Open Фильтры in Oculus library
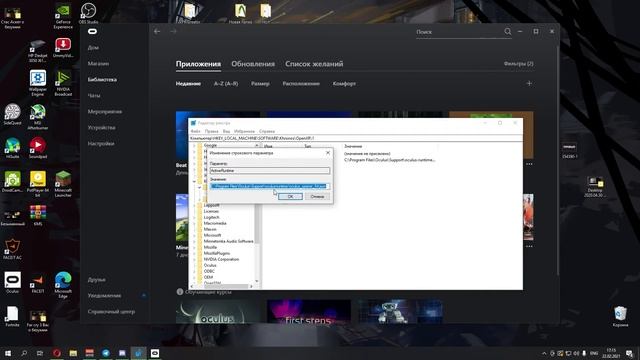The image size is (640, 360). pyautogui.click(x=518, y=64)
